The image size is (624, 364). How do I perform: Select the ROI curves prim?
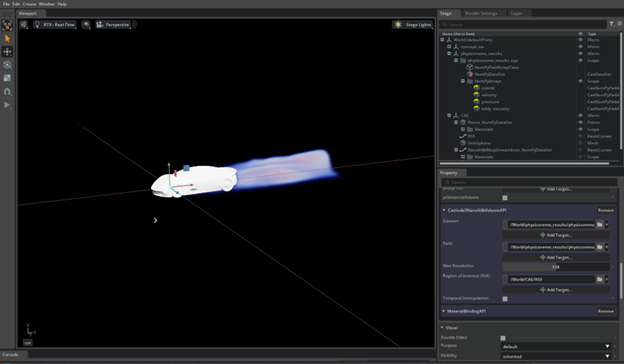[x=471, y=136]
